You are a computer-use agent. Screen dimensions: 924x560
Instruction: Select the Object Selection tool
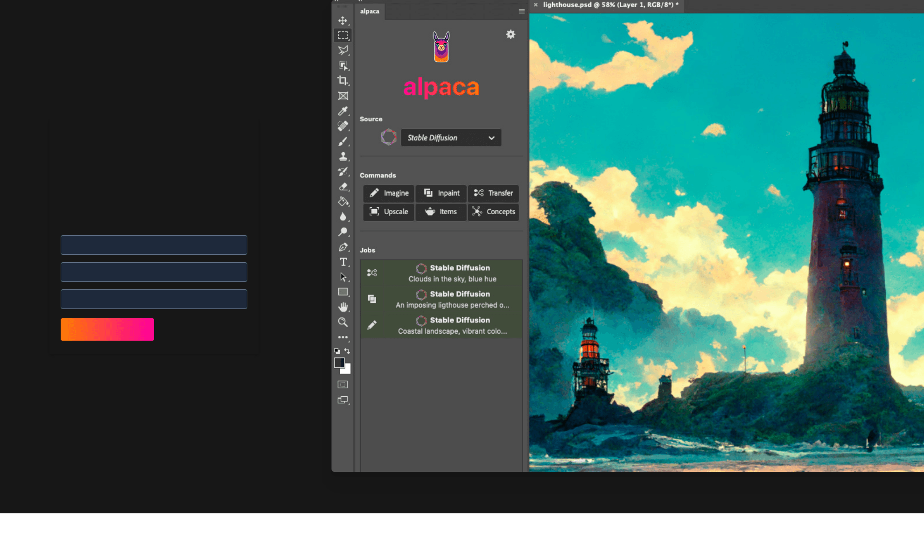343,66
